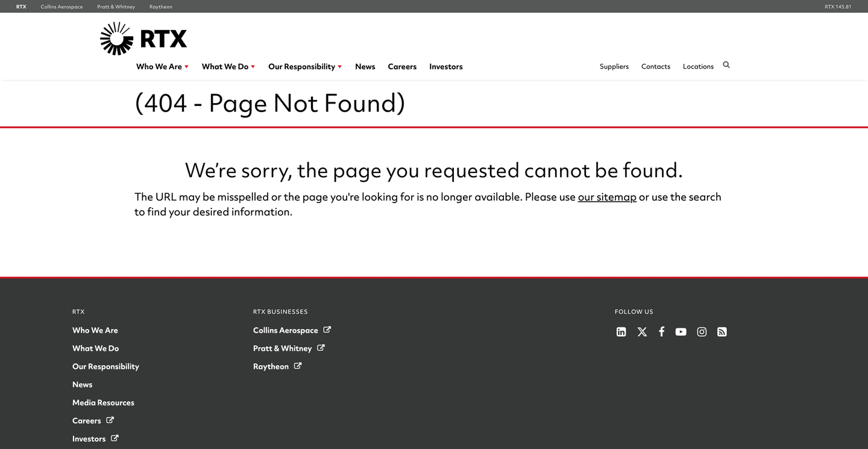
Task: Open Media Resources footer link
Action: tap(103, 403)
